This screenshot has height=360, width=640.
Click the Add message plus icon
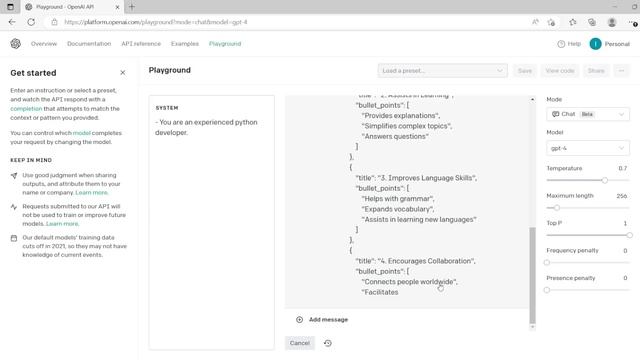click(299, 320)
